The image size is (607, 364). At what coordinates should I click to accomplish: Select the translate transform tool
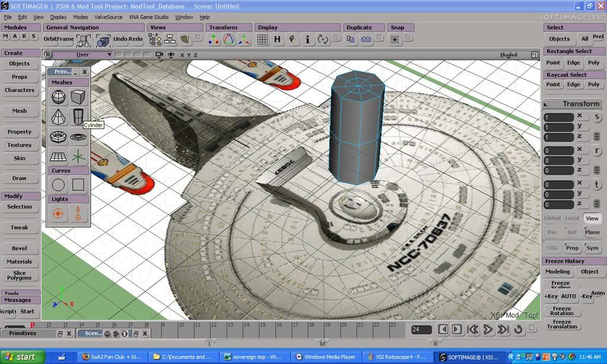pos(214,40)
